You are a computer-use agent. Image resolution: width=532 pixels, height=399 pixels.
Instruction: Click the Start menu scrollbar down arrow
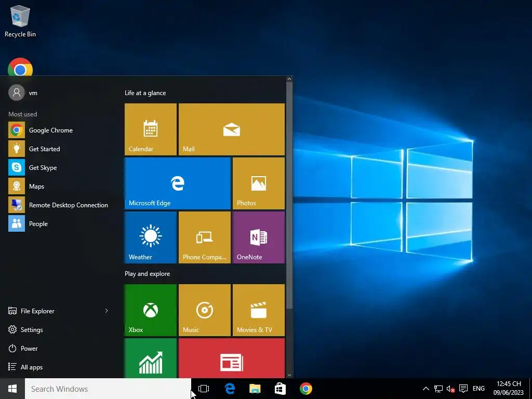point(289,375)
